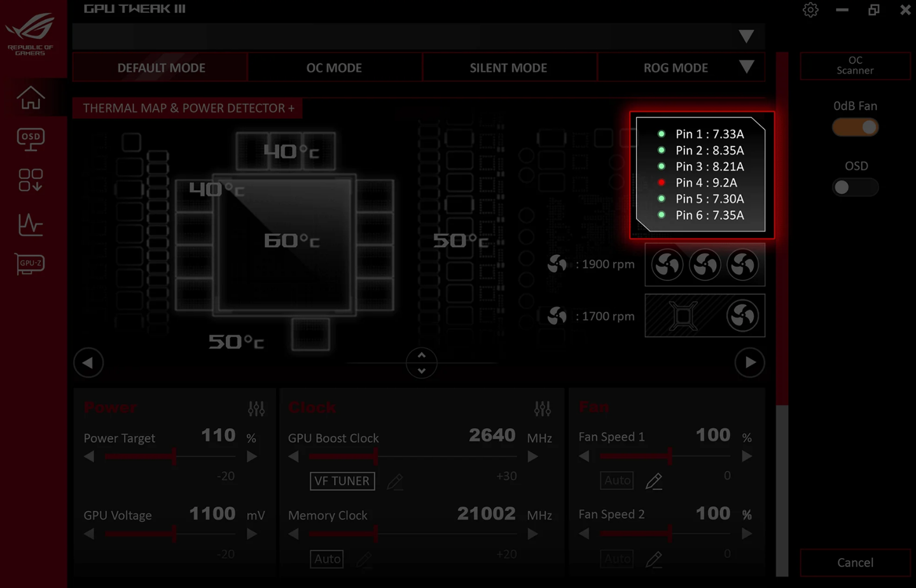Image resolution: width=916 pixels, height=588 pixels.
Task: Toggle Auto for Memory Clock
Action: point(327,559)
